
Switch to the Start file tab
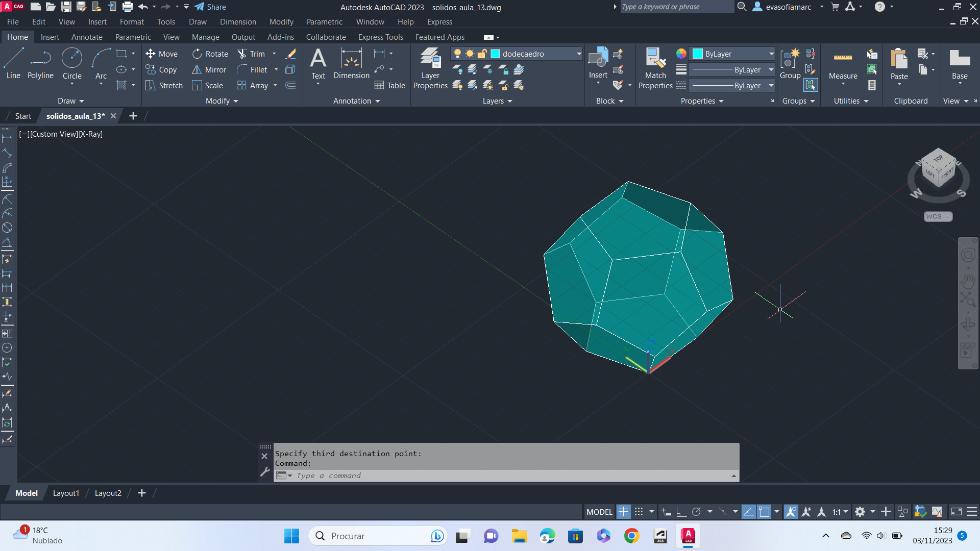(x=23, y=116)
